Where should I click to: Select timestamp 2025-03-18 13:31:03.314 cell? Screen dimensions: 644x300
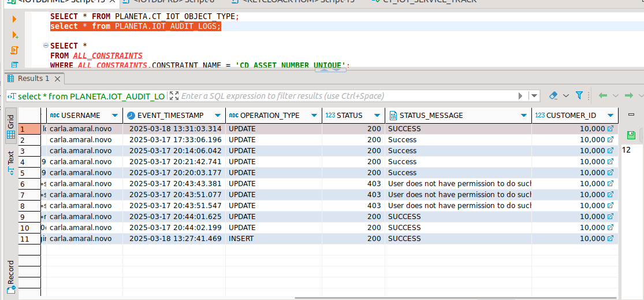[x=174, y=129]
